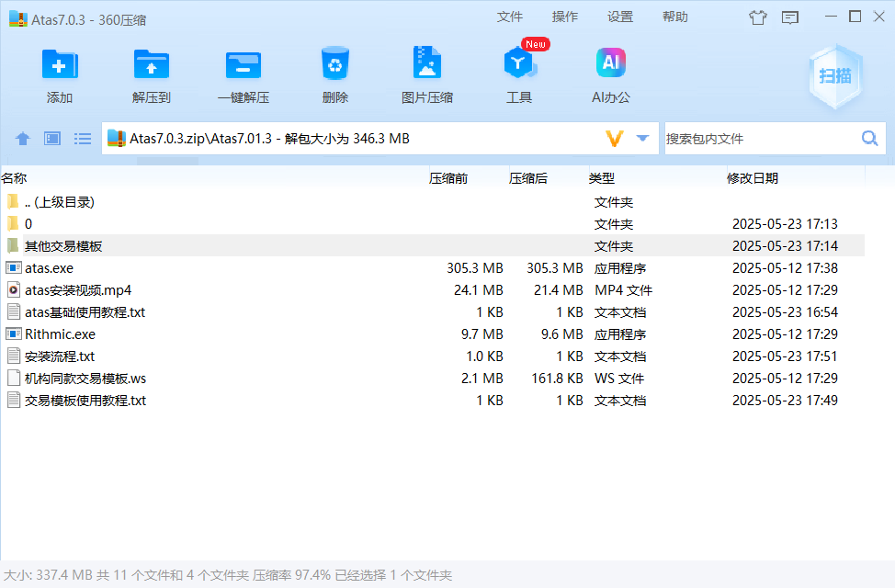
Task: Open the AI办公 icon
Action: click(x=611, y=62)
